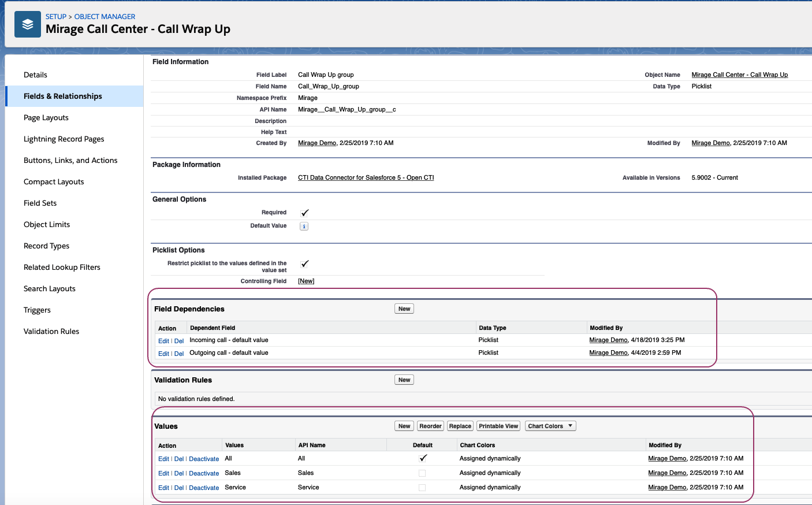
Task: Delete the Incoming call dependency
Action: [x=179, y=341]
